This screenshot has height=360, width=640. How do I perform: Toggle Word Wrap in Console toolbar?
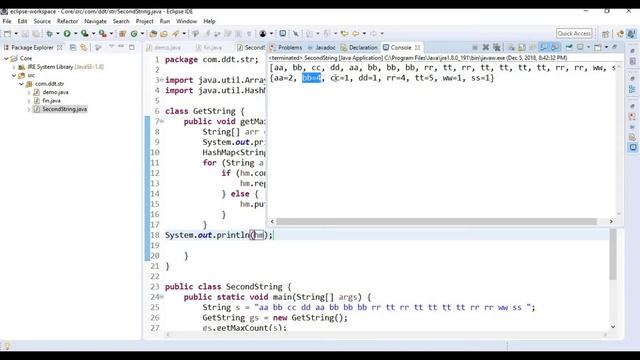[533, 47]
